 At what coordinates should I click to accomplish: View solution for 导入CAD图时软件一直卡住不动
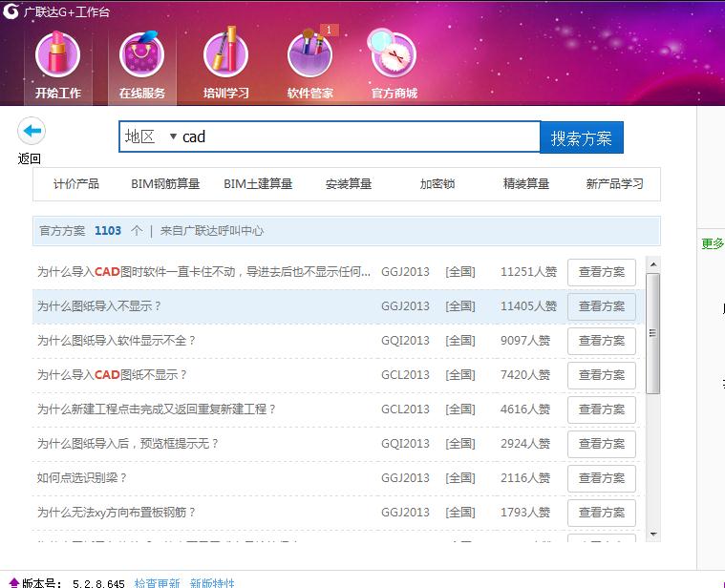[x=602, y=272]
